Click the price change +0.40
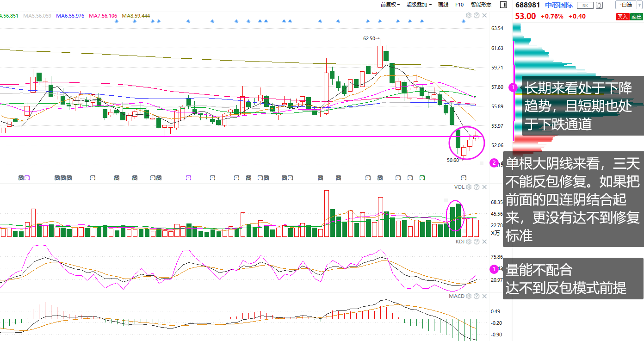Image resolution: width=644 pixels, height=341 pixels. pos(577,16)
